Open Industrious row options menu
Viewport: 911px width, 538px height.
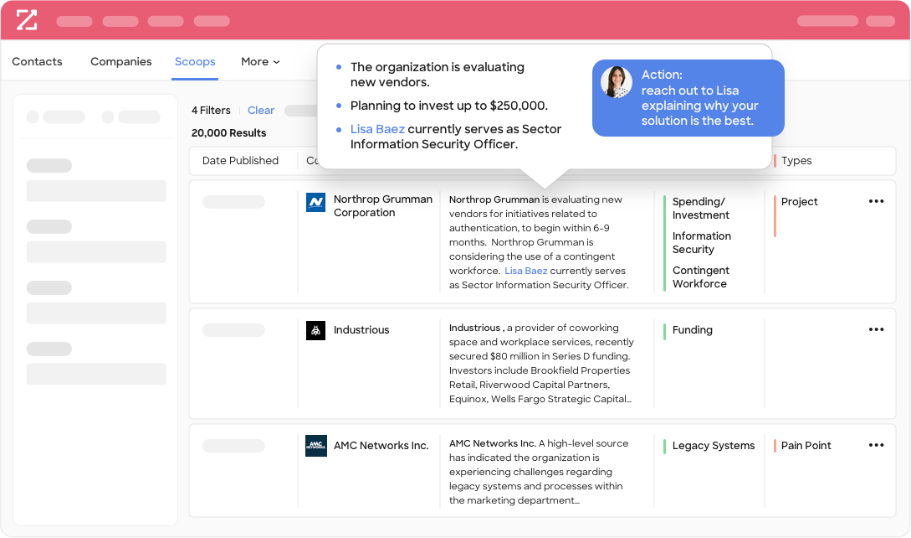point(876,329)
